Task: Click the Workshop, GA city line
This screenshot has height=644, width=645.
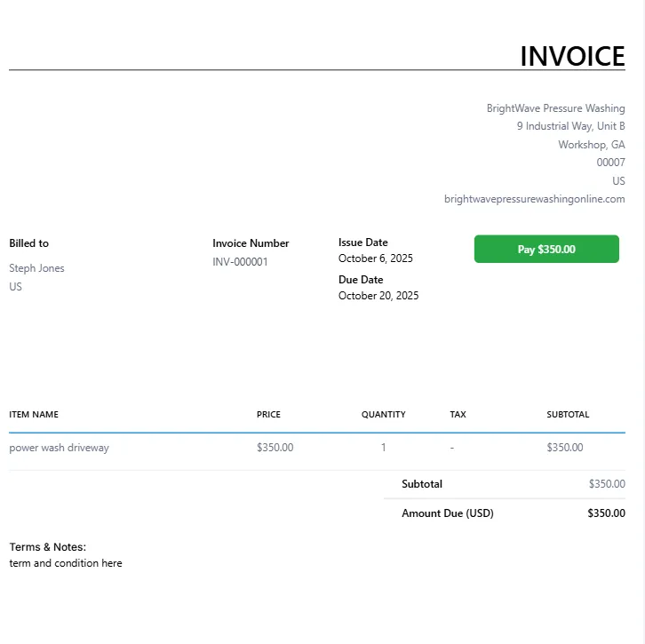Action: point(591,145)
